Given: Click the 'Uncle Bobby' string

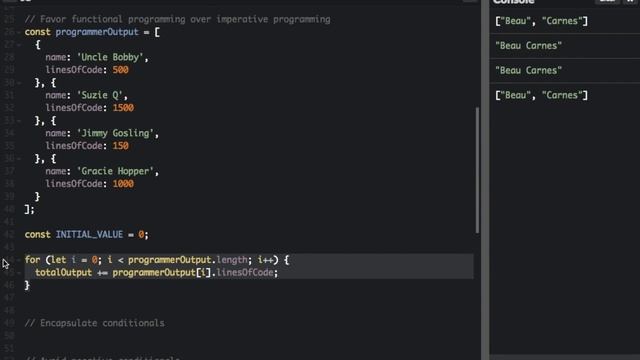Looking at the screenshot, I should point(110,57).
